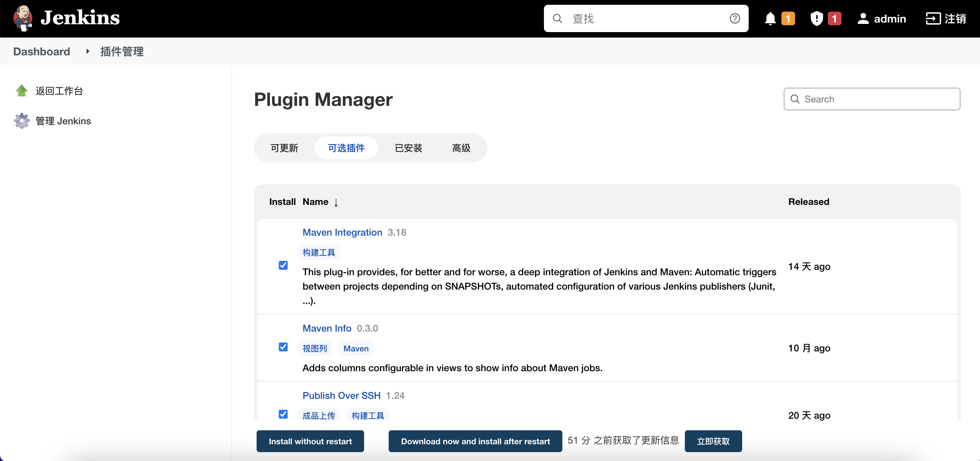
Task: Click Install without restart button
Action: tap(310, 441)
